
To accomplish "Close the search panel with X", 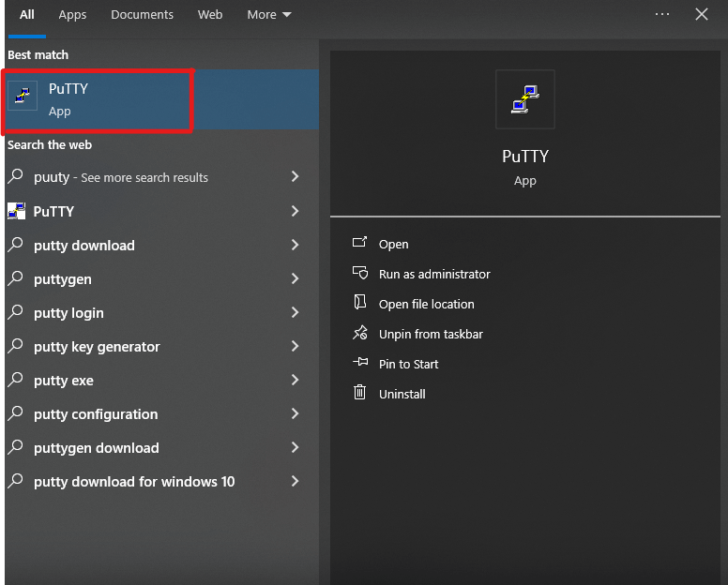I will pos(702,14).
